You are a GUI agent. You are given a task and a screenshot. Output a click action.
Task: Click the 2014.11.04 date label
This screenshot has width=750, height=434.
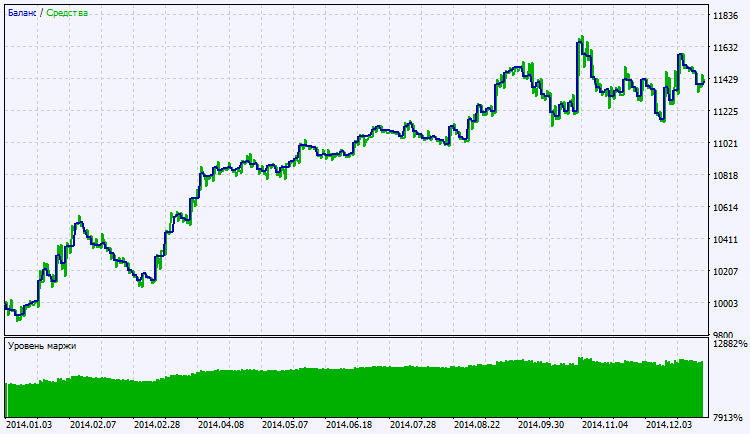coord(605,425)
